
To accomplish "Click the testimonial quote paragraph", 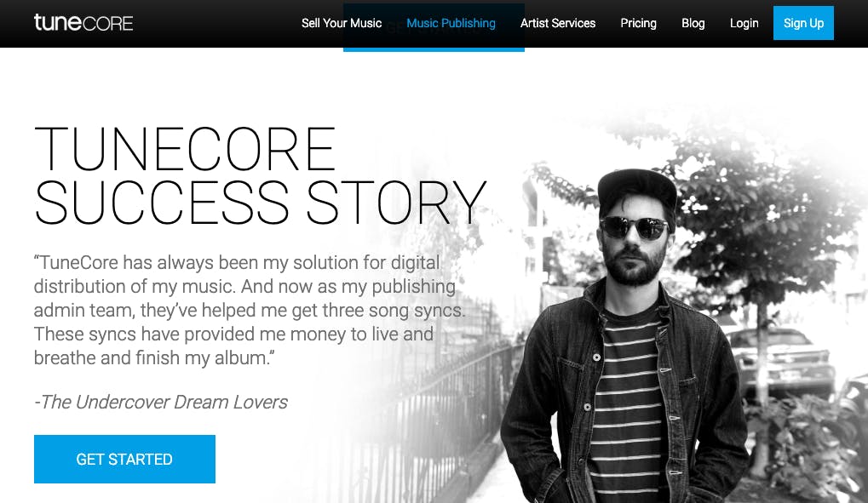I will click(x=249, y=310).
